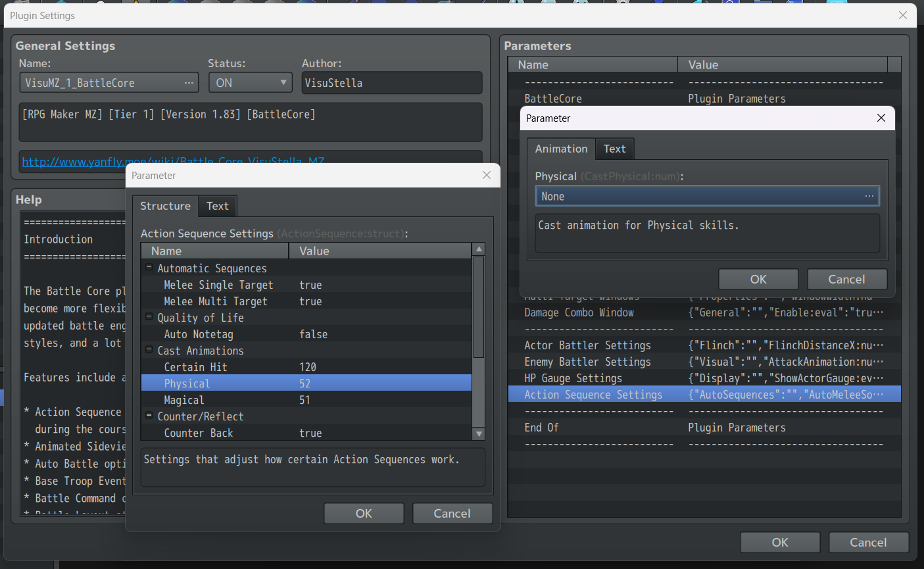Click the up arrow of the Action Sequence list scrollbar
The height and width of the screenshot is (569, 924).
pos(479,249)
